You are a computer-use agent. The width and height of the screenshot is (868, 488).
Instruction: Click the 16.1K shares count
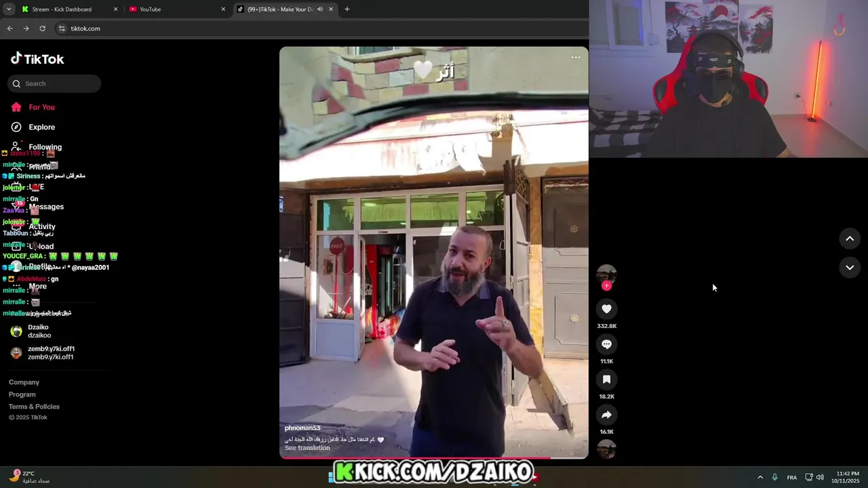pos(607,432)
